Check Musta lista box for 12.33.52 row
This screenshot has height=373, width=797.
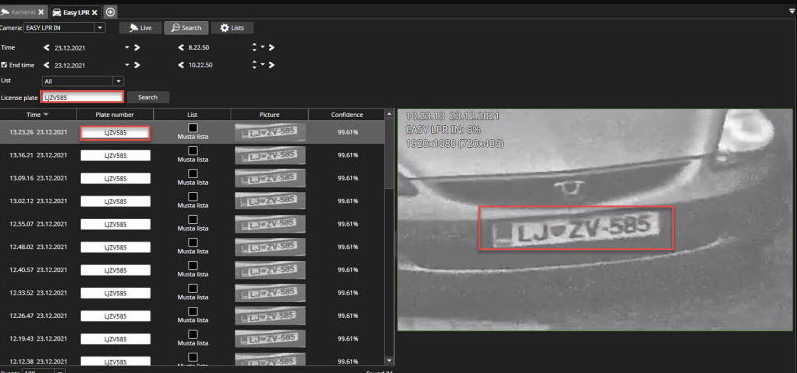[193, 288]
